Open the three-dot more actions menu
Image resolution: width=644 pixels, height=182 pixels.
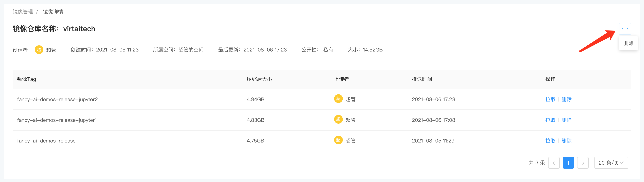[624, 29]
